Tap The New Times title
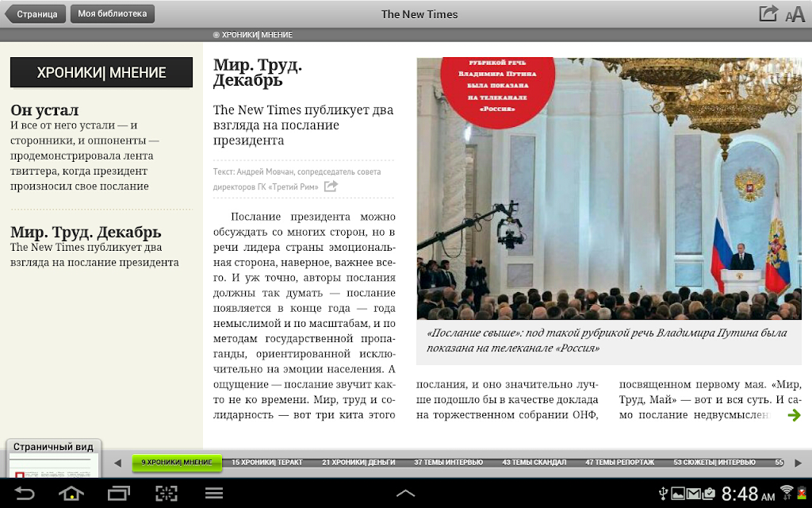The image size is (812, 508). [419, 14]
